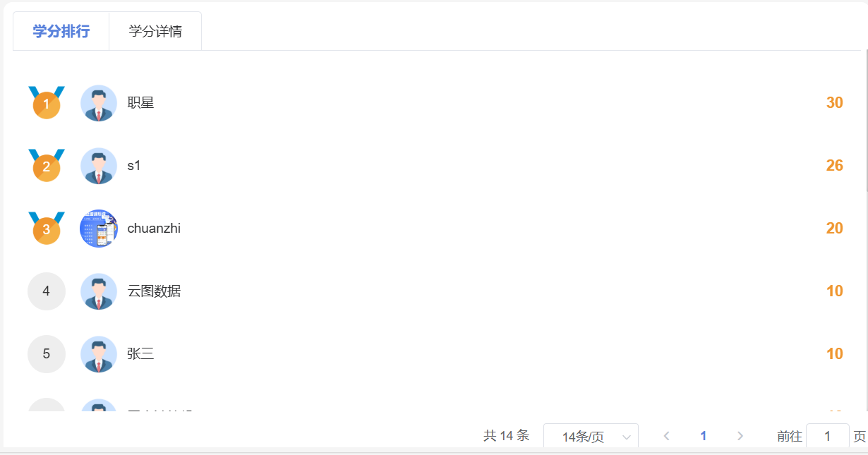Open 职星's avatar
Image resolution: width=868 pixels, height=455 pixels.
pos(99,103)
